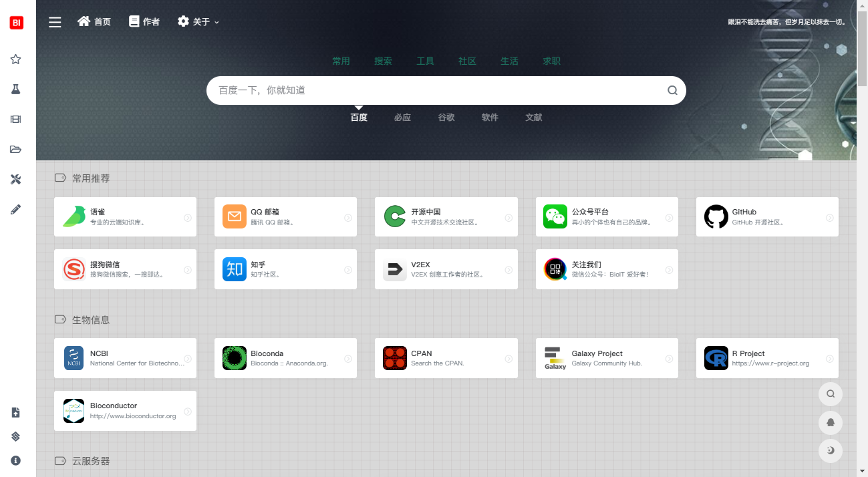Click arrow on the GitHub card
Screen dimensions: 868x477
click(x=829, y=218)
